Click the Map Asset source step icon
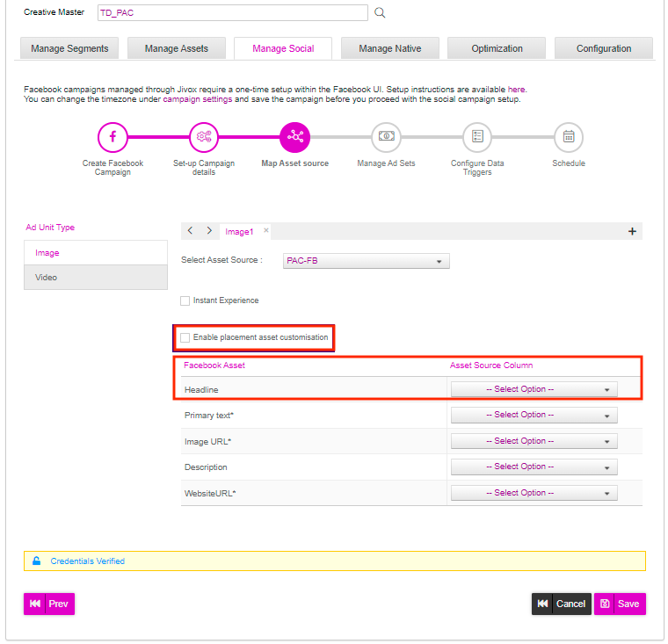The width and height of the screenshot is (668, 644). (x=294, y=137)
